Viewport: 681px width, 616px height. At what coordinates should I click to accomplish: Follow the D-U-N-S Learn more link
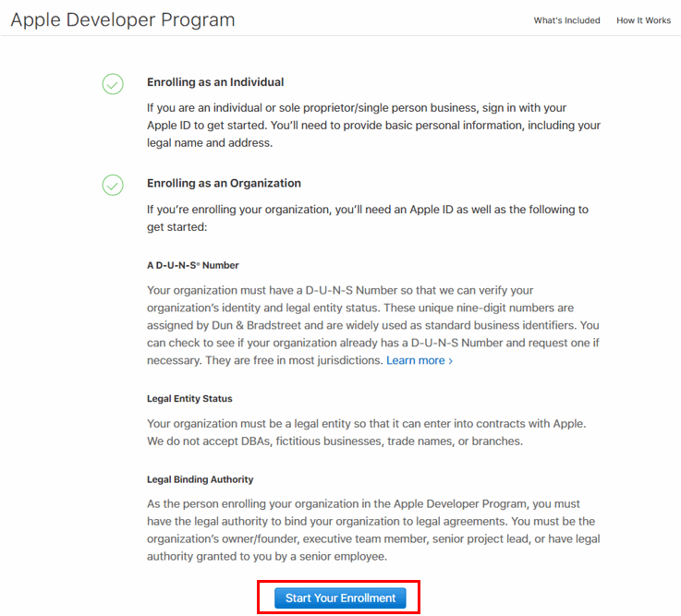[x=420, y=360]
